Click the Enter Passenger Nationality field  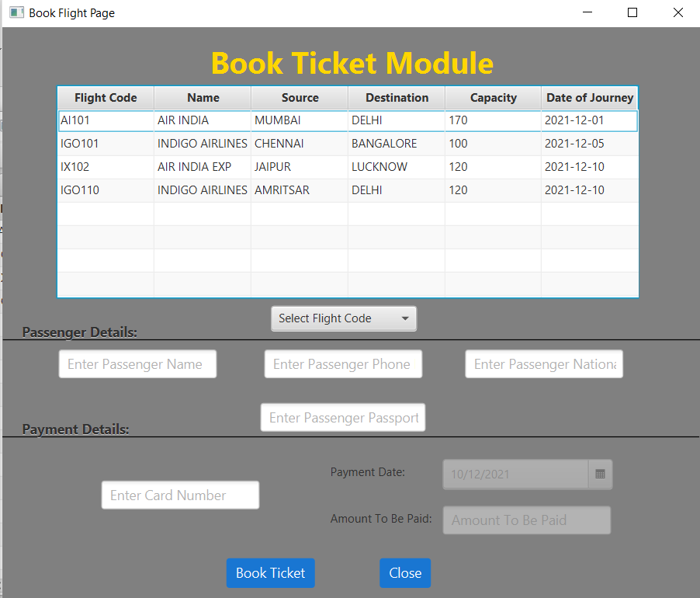click(543, 363)
